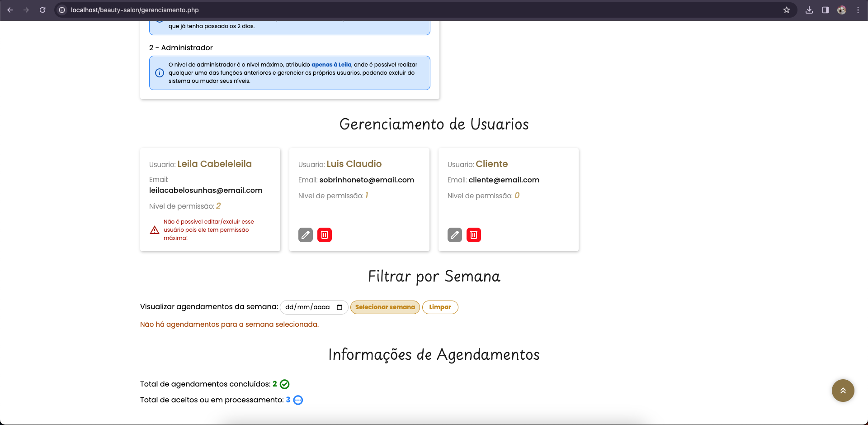The width and height of the screenshot is (868, 425).
Task: Click the 'apenas à Leila' highlighted text
Action: (331, 65)
